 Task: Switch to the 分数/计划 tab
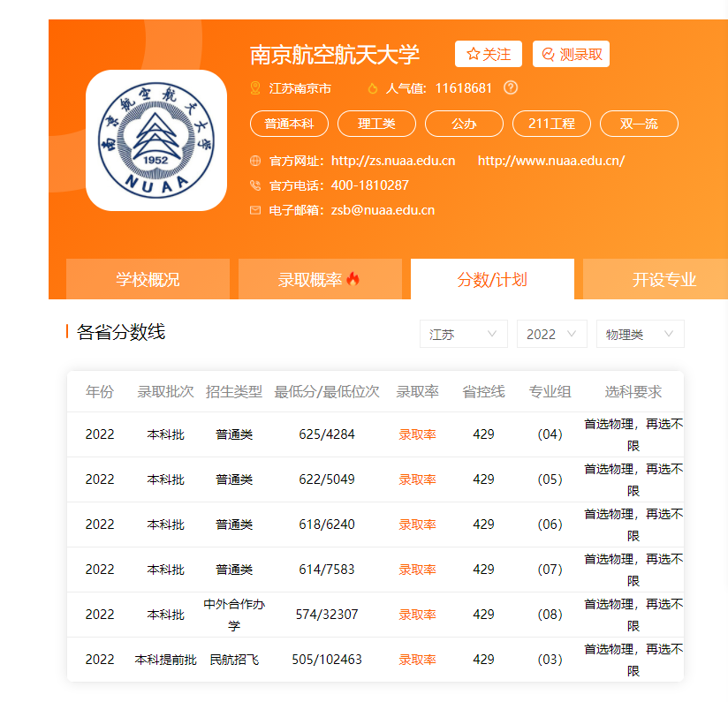point(492,279)
